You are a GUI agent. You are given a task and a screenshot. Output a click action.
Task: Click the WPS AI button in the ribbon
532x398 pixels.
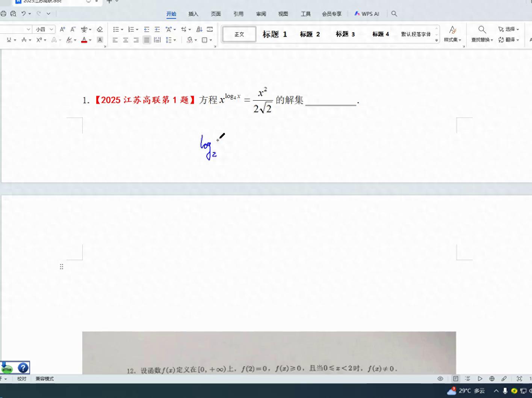pyautogui.click(x=367, y=14)
